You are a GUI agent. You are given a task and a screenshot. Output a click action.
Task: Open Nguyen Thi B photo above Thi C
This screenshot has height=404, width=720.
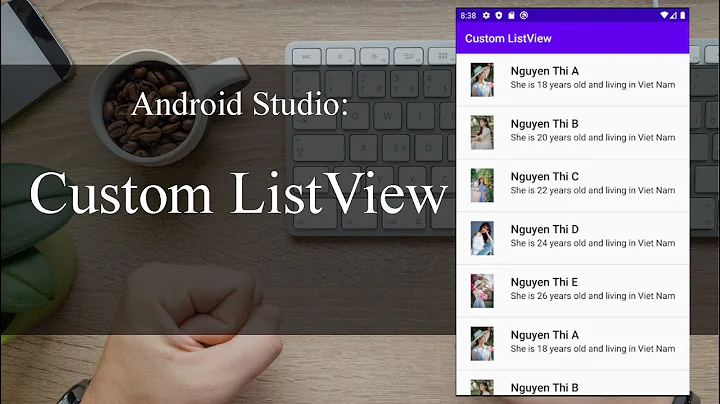[x=482, y=133]
